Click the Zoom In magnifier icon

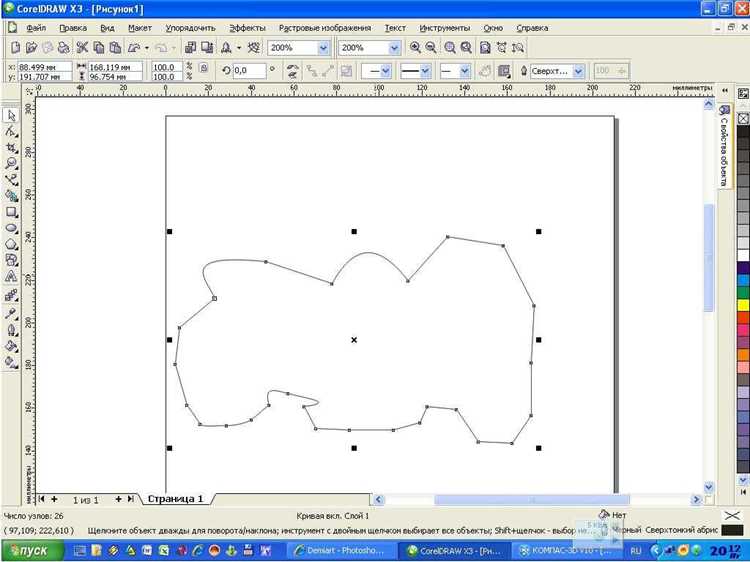415,47
